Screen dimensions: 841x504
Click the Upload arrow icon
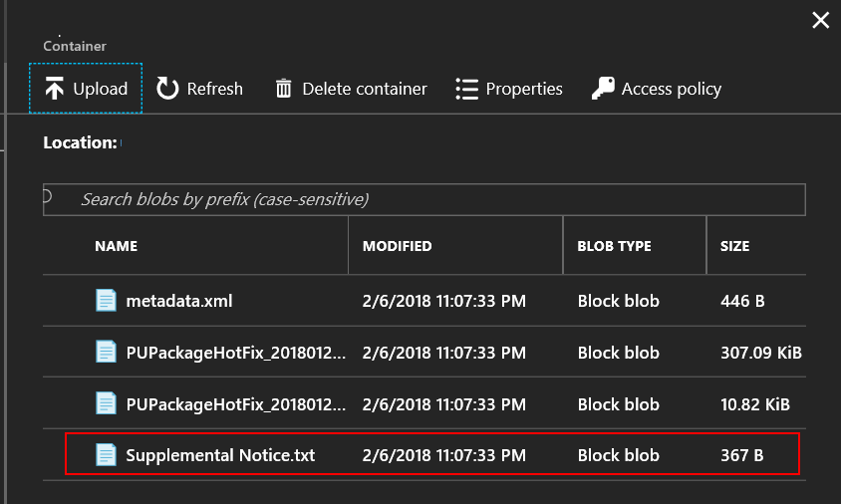tap(54, 89)
